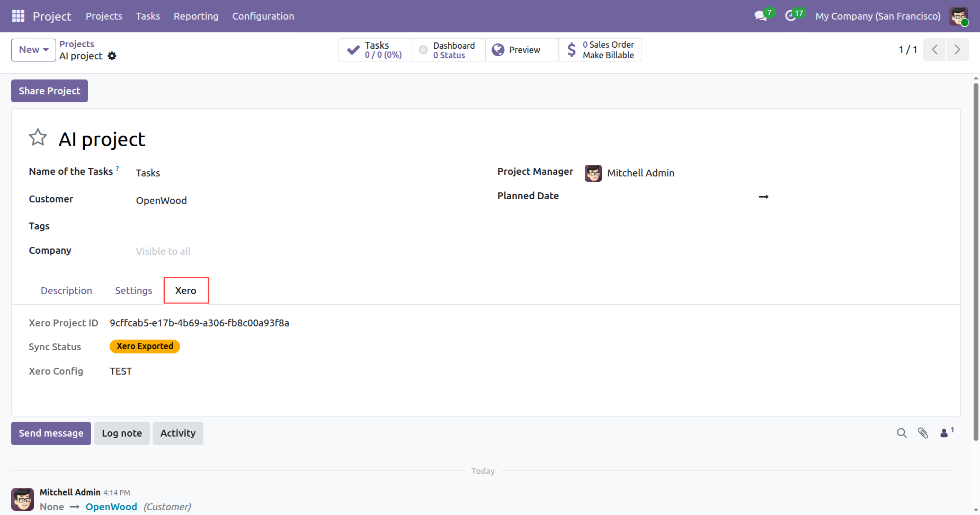Viewport: 980px width, 515px height.
Task: Open the OpenWood link in chatter log
Action: click(x=111, y=507)
